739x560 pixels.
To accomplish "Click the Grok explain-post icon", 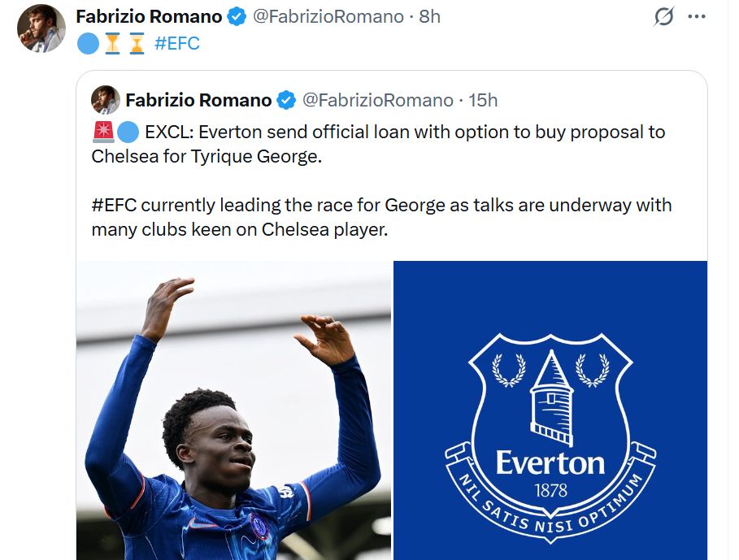I will pos(664,16).
